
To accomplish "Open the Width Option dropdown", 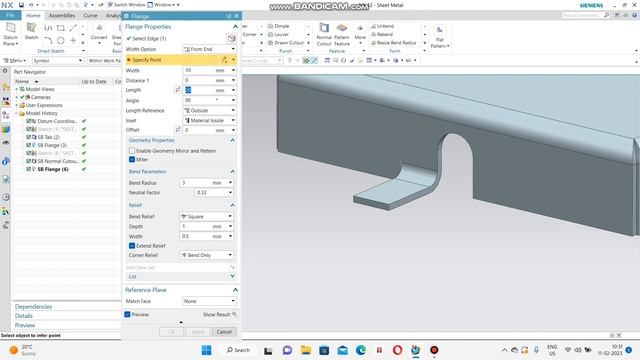I will 209,49.
